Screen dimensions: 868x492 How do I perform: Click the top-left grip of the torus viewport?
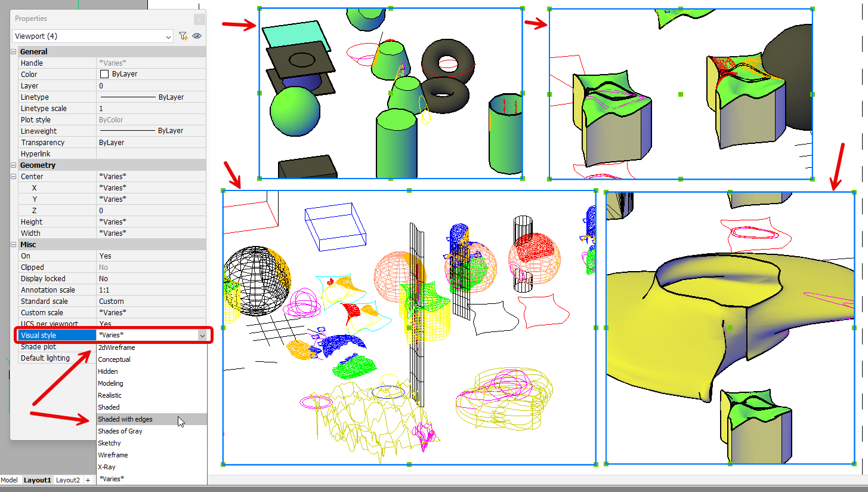[260, 9]
